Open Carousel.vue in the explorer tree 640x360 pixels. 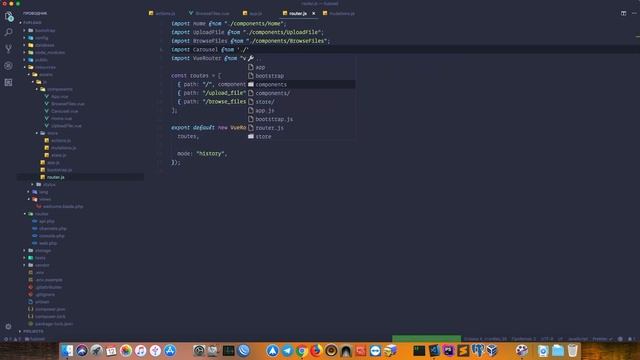point(64,111)
